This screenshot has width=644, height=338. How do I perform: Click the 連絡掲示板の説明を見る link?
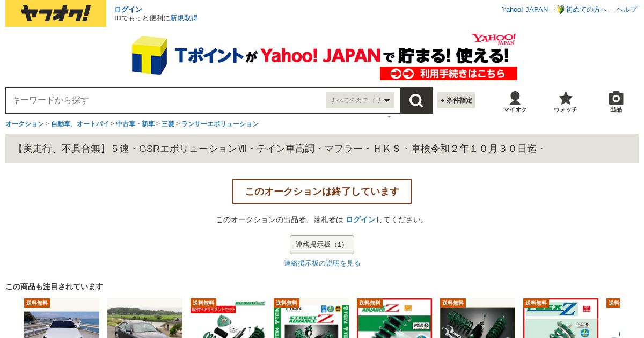pyautogui.click(x=322, y=263)
